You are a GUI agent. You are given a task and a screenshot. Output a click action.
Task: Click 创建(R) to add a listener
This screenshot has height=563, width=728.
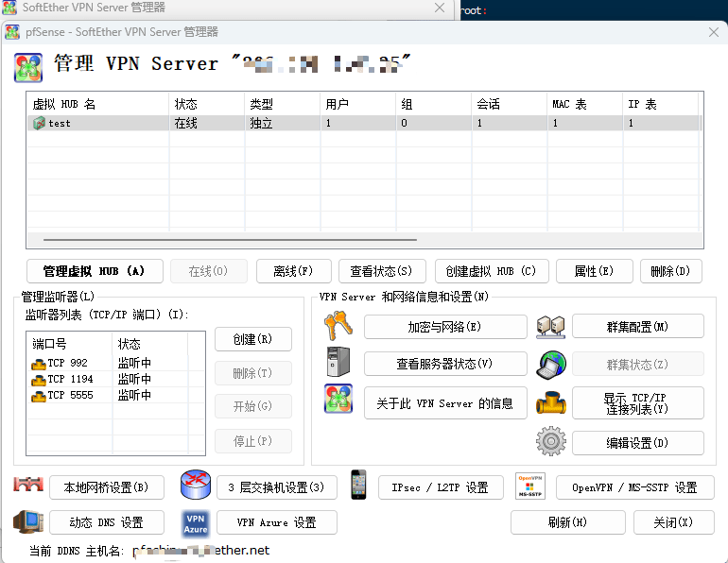pos(252,339)
